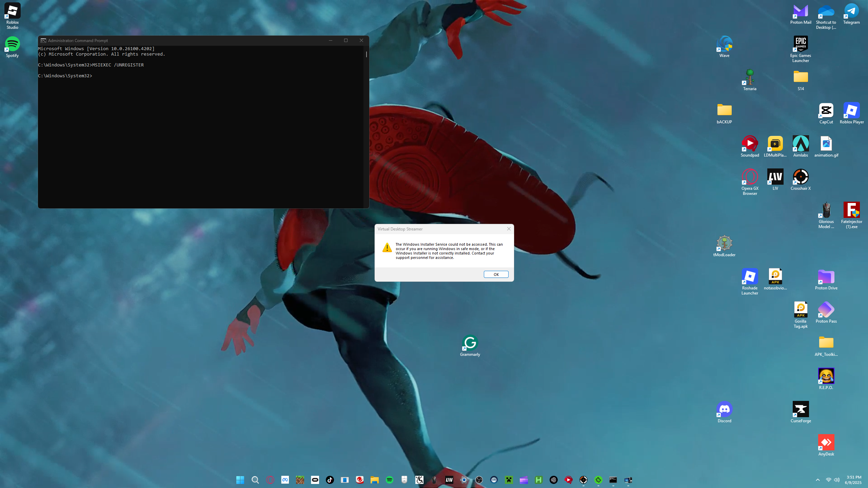Open the Discord desktop shortcut
Screen dimensions: 868x488
[x=724, y=409]
